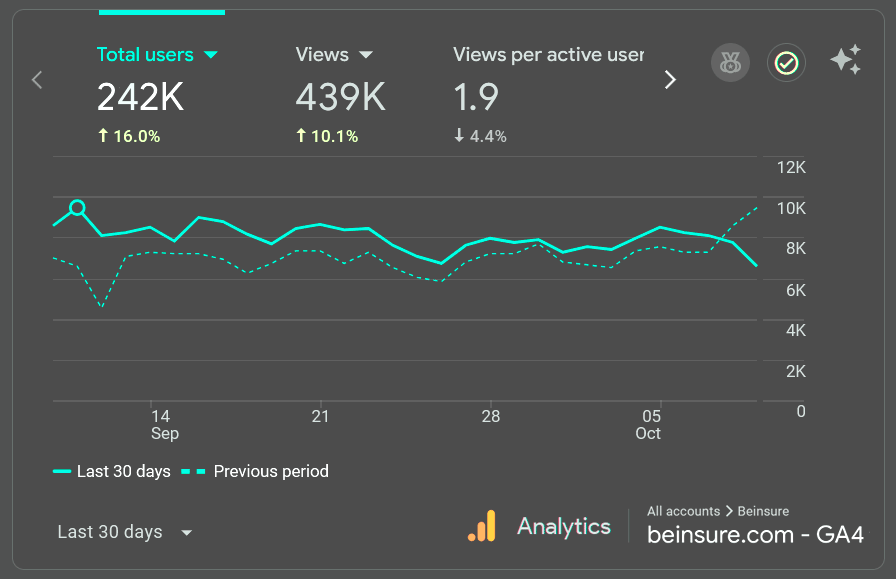Click the benchmarking medal icon

[x=730, y=62]
